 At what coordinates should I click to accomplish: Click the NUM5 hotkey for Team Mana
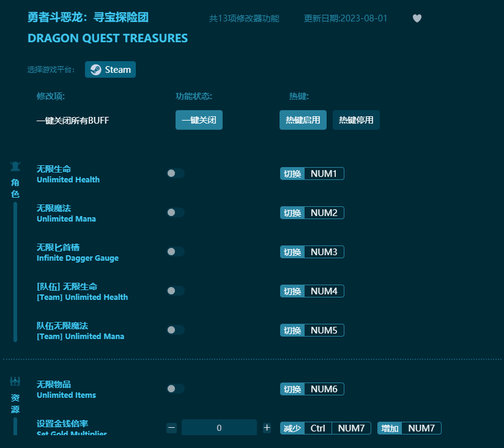(312, 330)
